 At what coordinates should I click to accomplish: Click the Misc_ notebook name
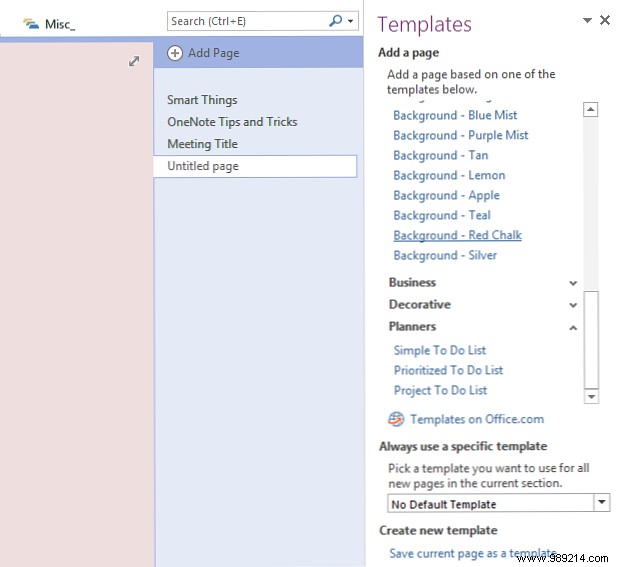pyautogui.click(x=60, y=24)
